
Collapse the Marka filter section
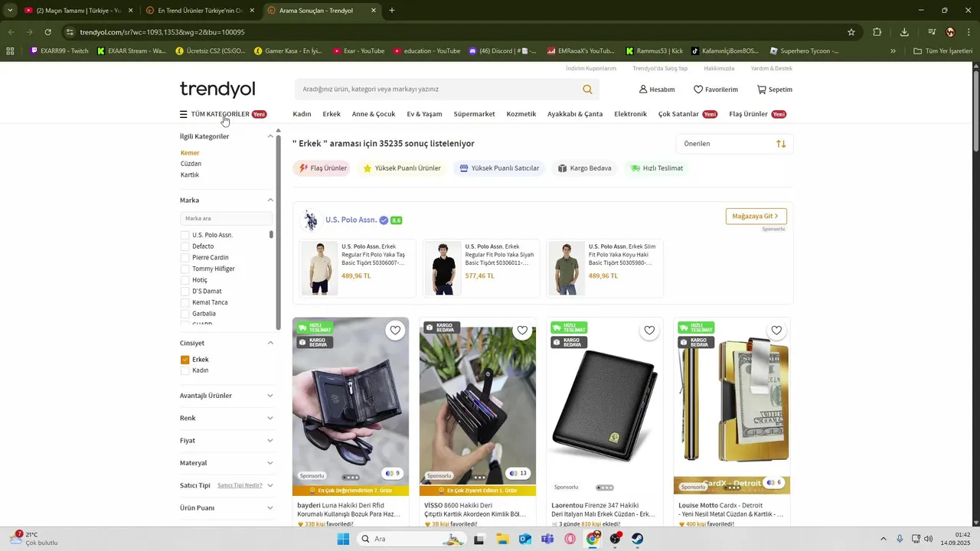pos(270,200)
